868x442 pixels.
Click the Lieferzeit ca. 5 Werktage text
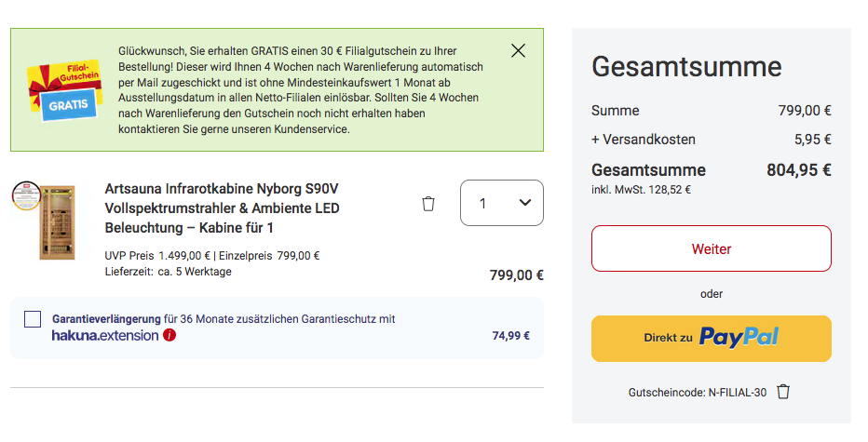tap(169, 272)
